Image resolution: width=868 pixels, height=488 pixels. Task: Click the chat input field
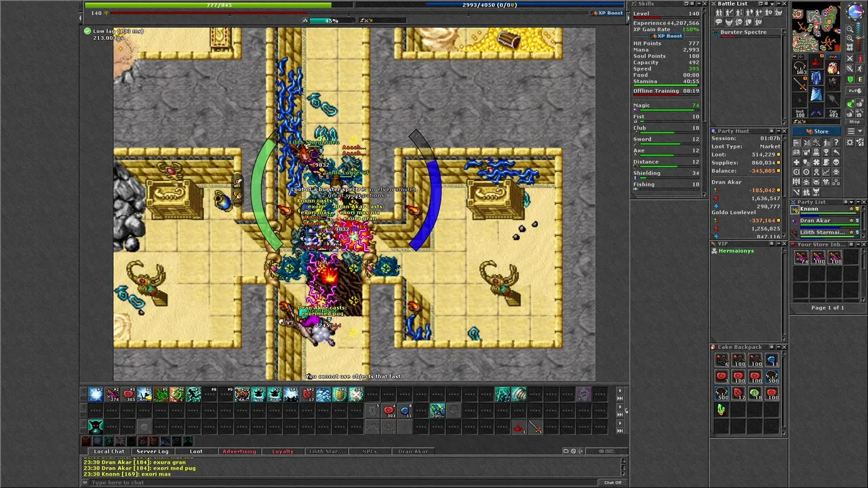click(x=342, y=483)
